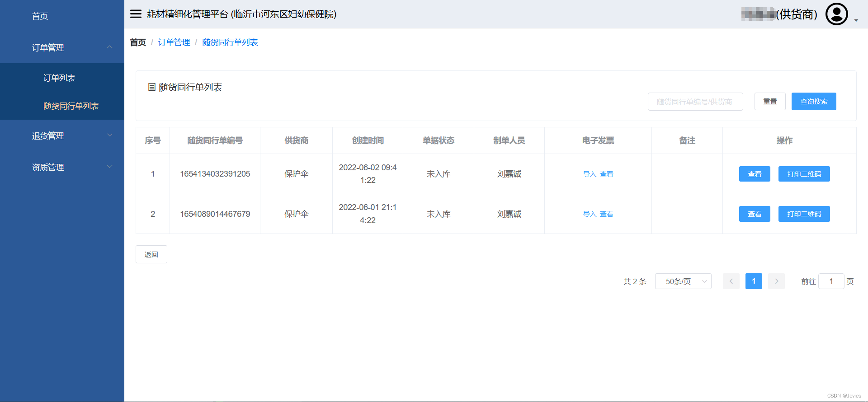Open the 50条/页 page size dropdown
The image size is (868, 402).
click(683, 281)
